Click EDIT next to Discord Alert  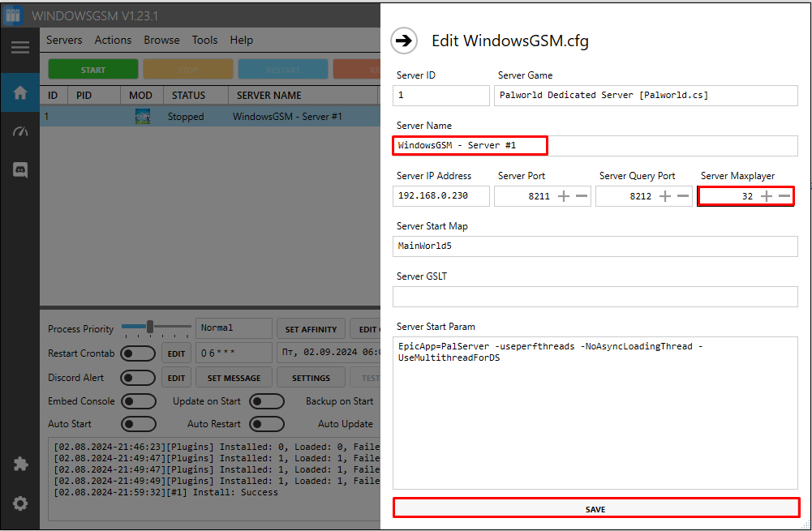pos(176,378)
